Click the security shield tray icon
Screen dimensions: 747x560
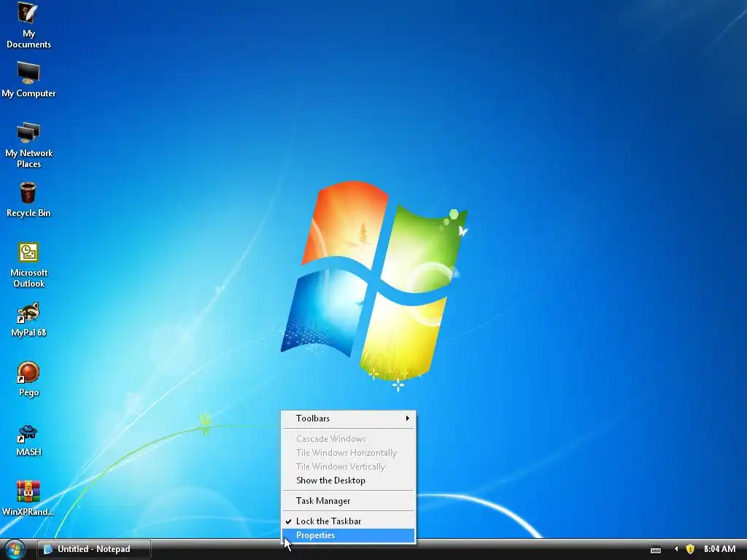pos(690,549)
